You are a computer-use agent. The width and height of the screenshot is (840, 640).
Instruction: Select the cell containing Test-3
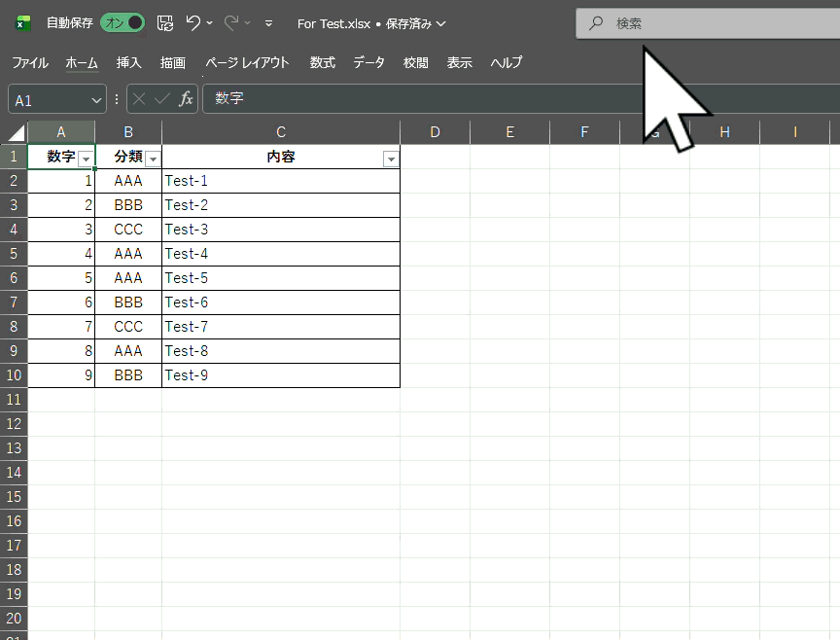(281, 230)
